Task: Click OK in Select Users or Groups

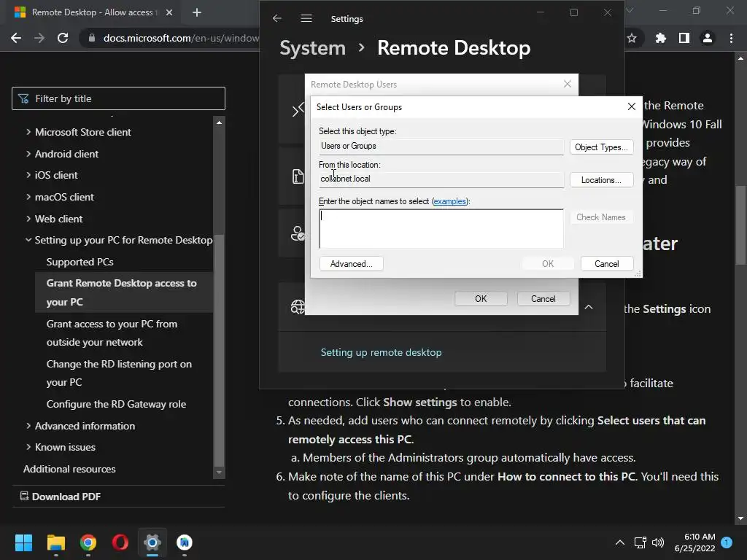Action: tap(548, 264)
